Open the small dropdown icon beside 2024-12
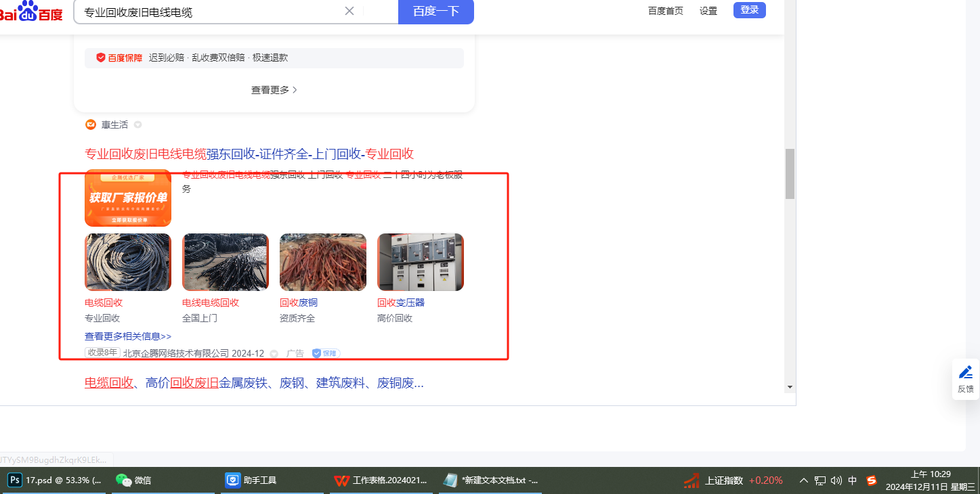Viewport: 980px width, 494px height. (274, 353)
